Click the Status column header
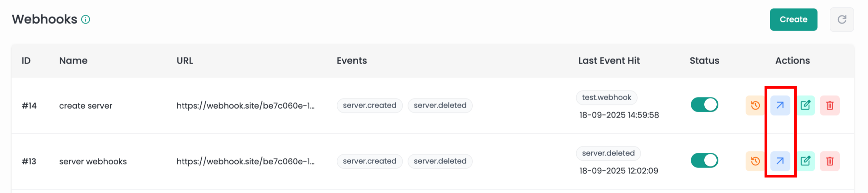 (x=704, y=61)
